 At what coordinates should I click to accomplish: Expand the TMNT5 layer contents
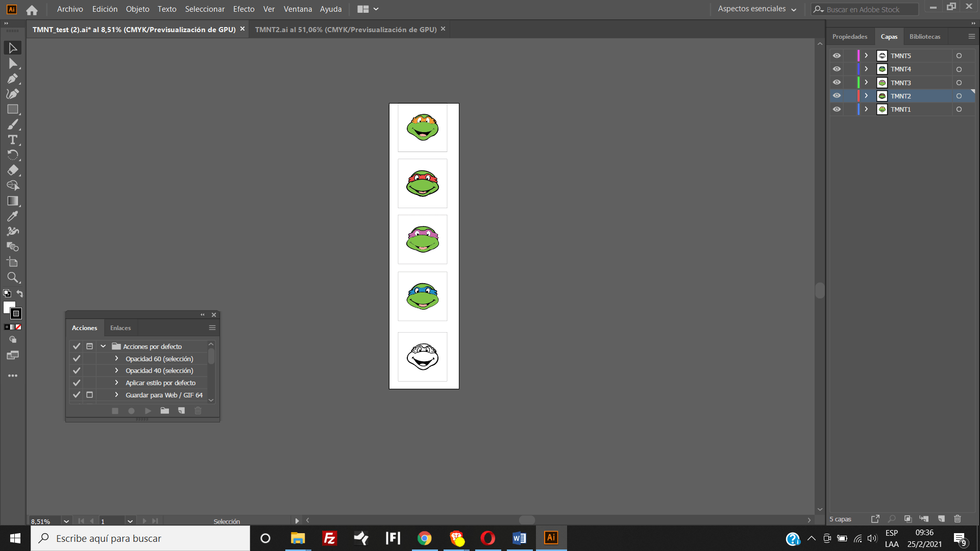[x=866, y=56]
